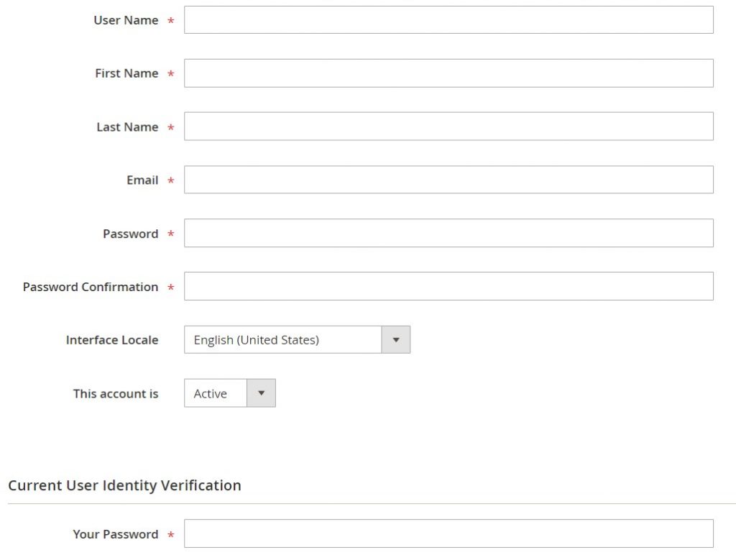Click the User Name label
736x560 pixels.
click(127, 20)
